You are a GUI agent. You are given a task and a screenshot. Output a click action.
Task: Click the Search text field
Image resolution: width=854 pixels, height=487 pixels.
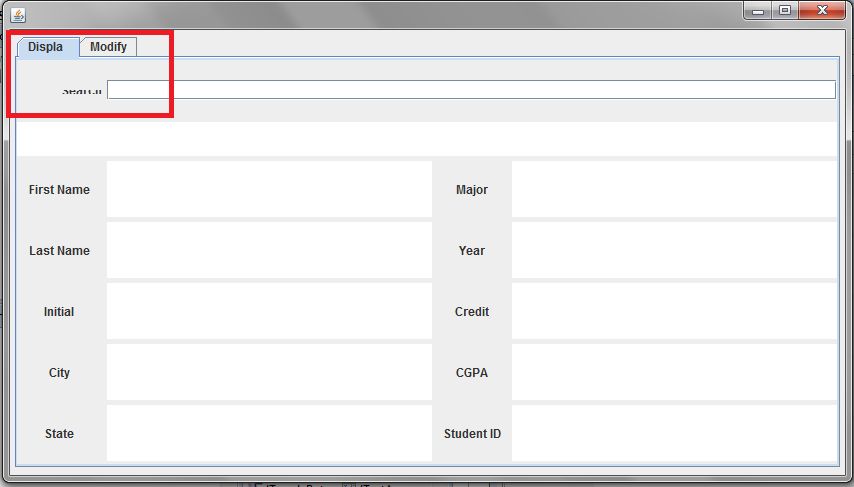pyautogui.click(x=471, y=90)
